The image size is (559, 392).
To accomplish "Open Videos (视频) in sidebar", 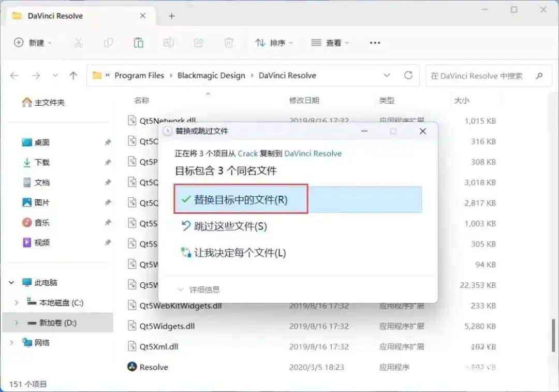I will [36, 242].
